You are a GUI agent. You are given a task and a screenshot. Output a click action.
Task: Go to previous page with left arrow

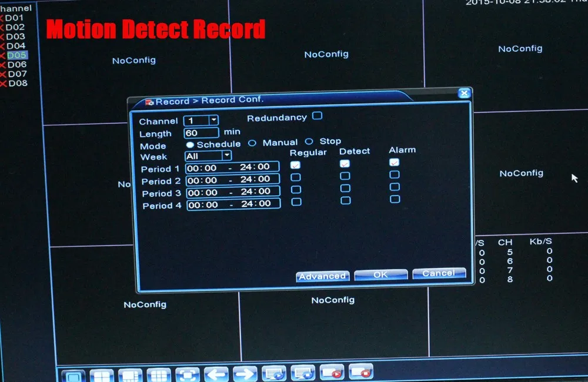tap(216, 374)
